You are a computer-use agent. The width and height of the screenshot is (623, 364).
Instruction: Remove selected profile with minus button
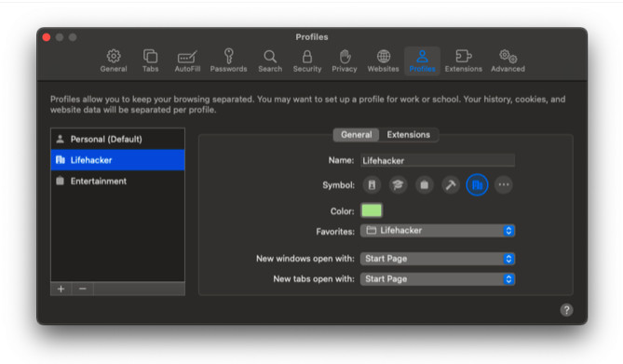(82, 289)
